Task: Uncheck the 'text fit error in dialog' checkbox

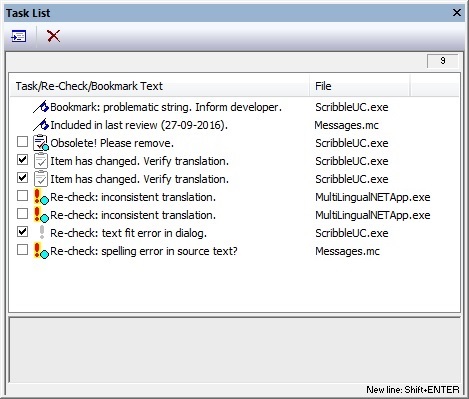Action: [22, 232]
